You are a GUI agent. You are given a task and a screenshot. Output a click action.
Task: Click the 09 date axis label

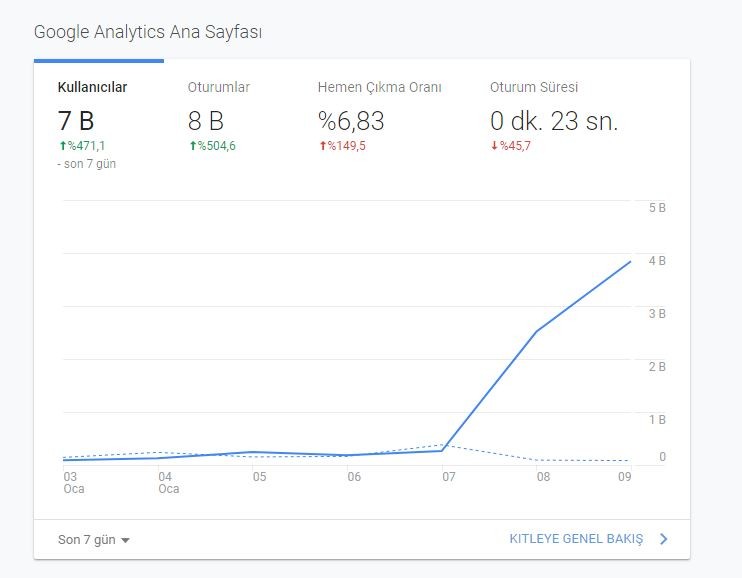tap(625, 477)
